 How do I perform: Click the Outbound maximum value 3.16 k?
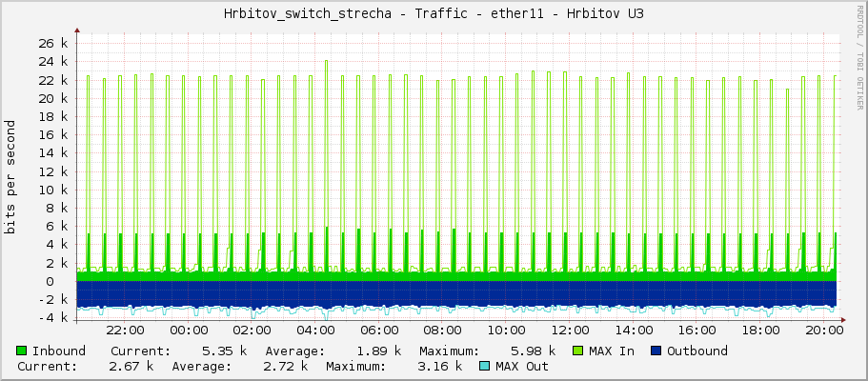point(440,366)
